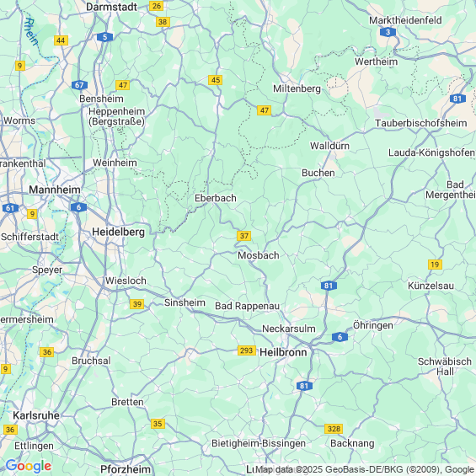Click the B45 road shield
The height and width of the screenshot is (476, 476).
click(x=215, y=80)
